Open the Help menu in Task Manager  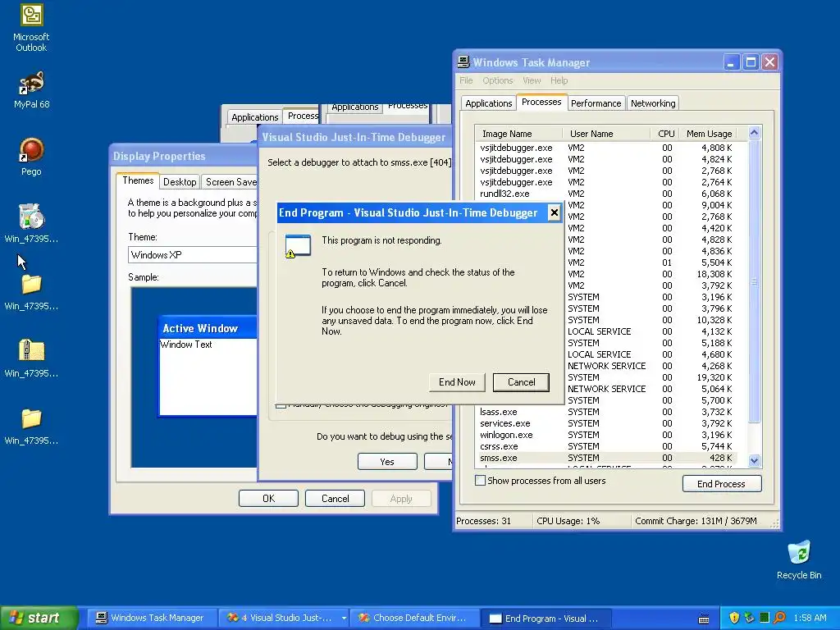click(559, 80)
